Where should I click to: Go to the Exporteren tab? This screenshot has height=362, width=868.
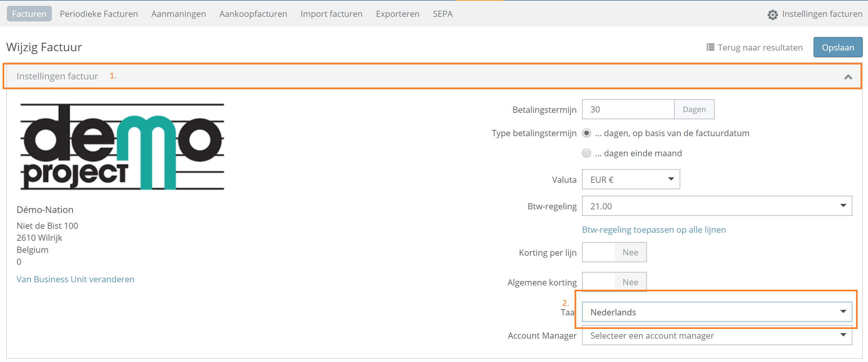(398, 14)
